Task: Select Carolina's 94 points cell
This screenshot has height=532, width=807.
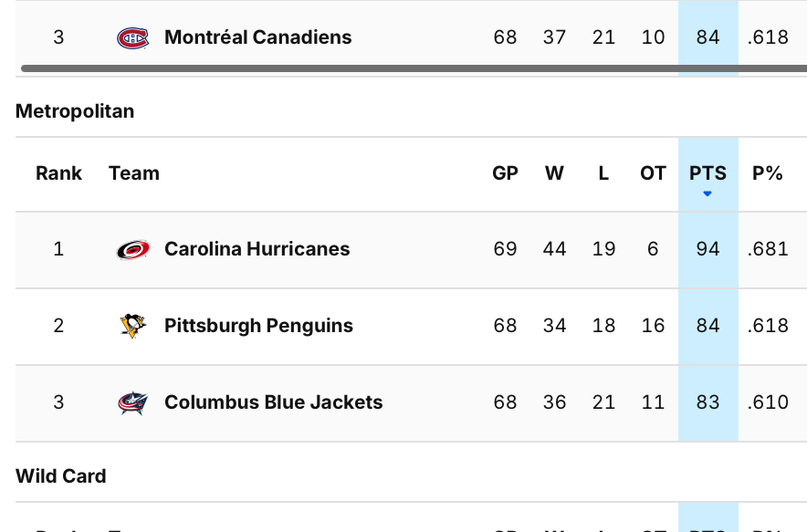Action: pyautogui.click(x=707, y=249)
